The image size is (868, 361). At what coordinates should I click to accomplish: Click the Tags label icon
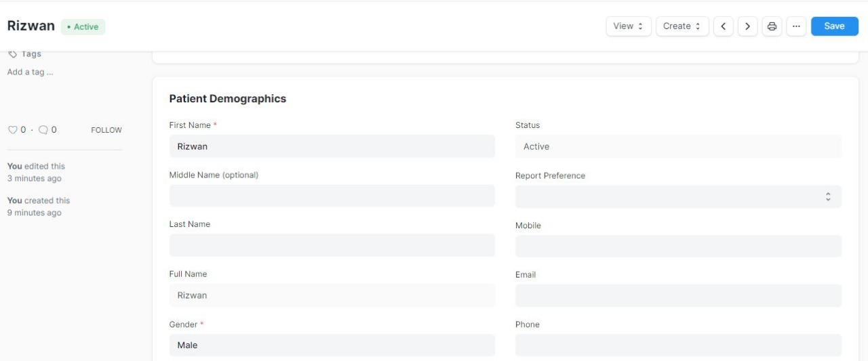[12, 54]
